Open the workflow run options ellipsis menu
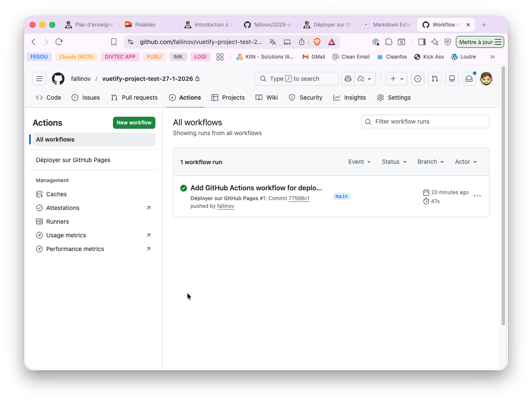 click(477, 195)
